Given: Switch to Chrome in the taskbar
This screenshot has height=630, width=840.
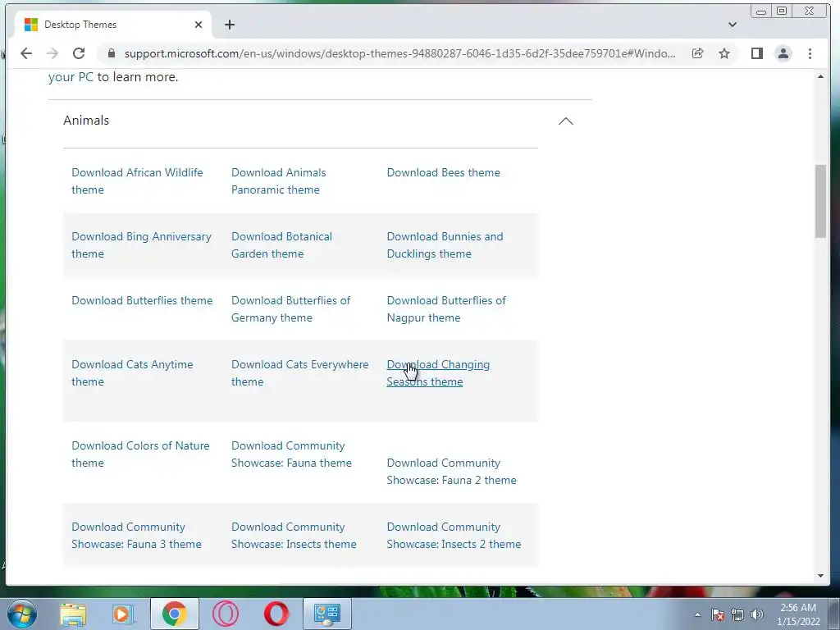Looking at the screenshot, I should (174, 614).
